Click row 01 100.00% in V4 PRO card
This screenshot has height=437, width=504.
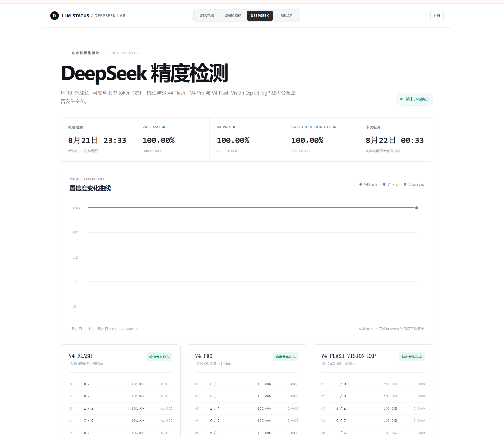tap(264, 384)
